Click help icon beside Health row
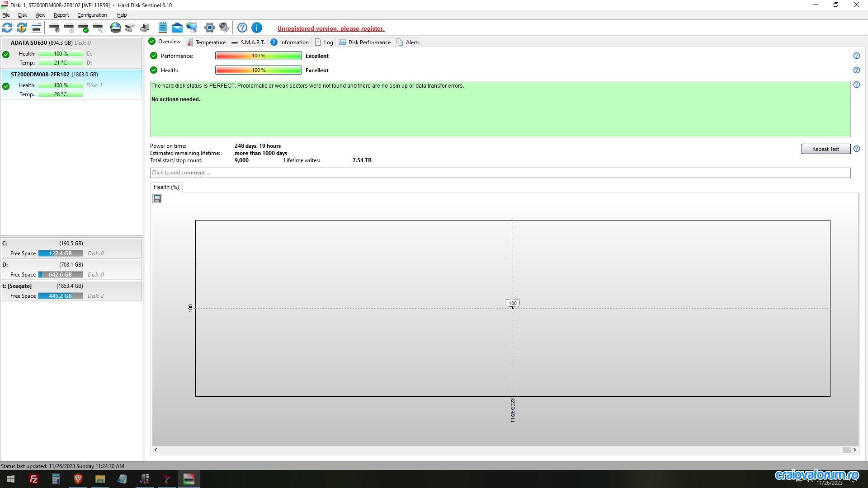This screenshot has height=488, width=868. coord(856,70)
